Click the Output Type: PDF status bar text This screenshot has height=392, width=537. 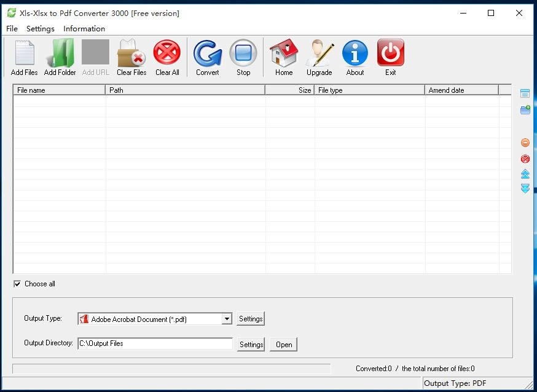tap(455, 383)
